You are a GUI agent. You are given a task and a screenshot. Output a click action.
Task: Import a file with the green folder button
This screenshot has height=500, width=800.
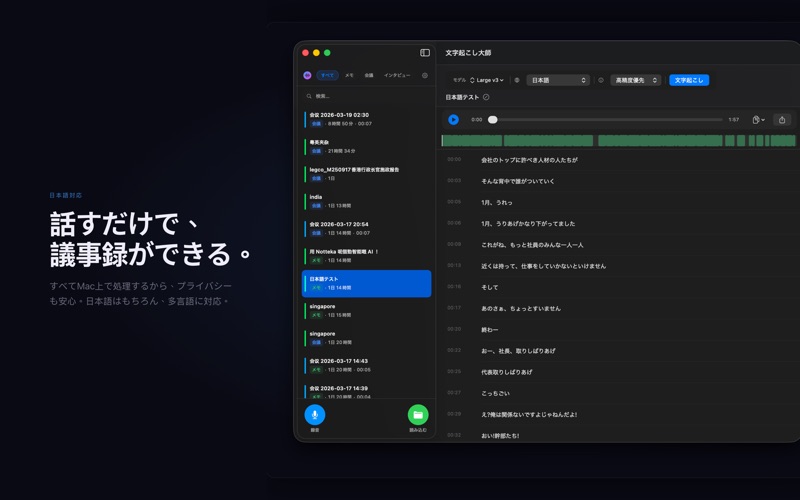pyautogui.click(x=418, y=415)
